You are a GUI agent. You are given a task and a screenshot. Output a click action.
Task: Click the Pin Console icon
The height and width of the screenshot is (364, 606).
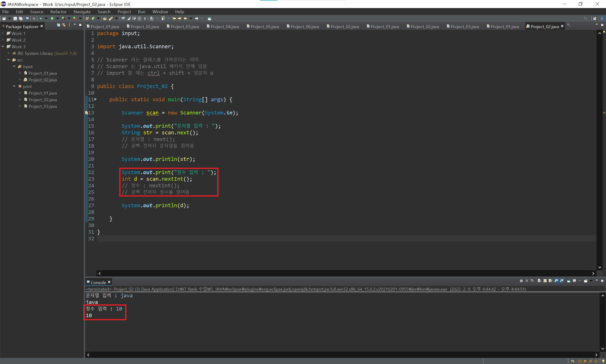click(x=568, y=281)
